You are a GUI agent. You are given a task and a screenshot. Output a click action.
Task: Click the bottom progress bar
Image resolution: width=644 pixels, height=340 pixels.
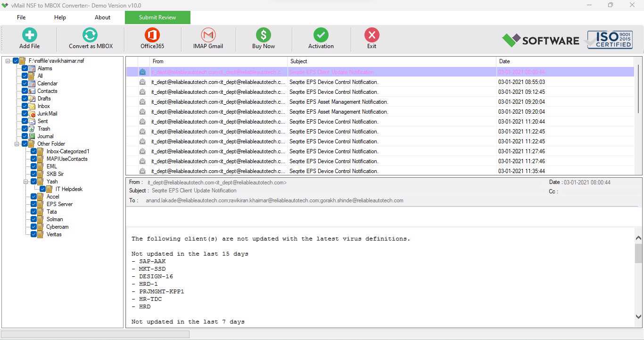[x=95, y=334]
